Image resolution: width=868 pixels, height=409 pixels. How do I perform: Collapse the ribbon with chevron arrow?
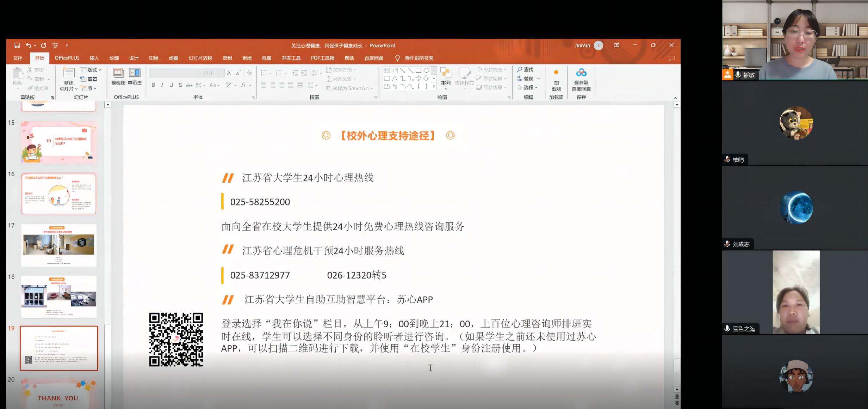675,98
